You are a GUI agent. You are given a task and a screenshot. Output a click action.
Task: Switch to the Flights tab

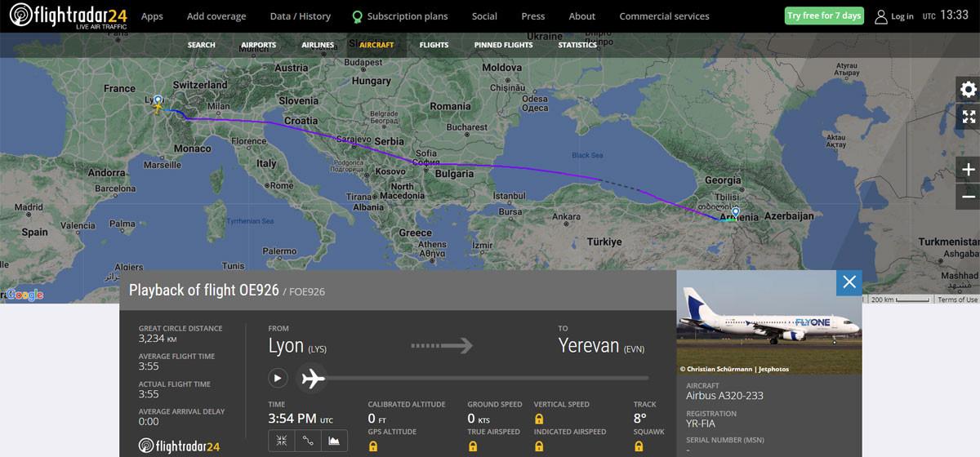tap(434, 45)
